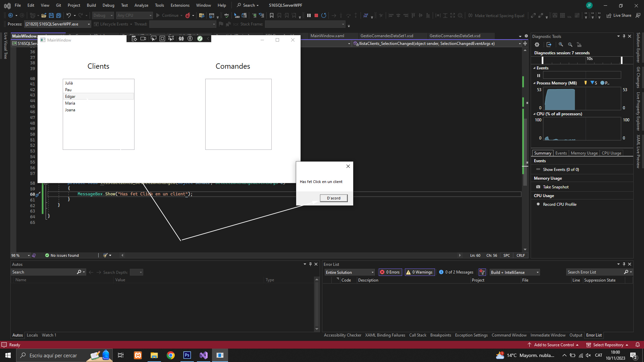Image resolution: width=644 pixels, height=362 pixels.
Task: Click the Hot Reload flame icon
Action: 188,15
